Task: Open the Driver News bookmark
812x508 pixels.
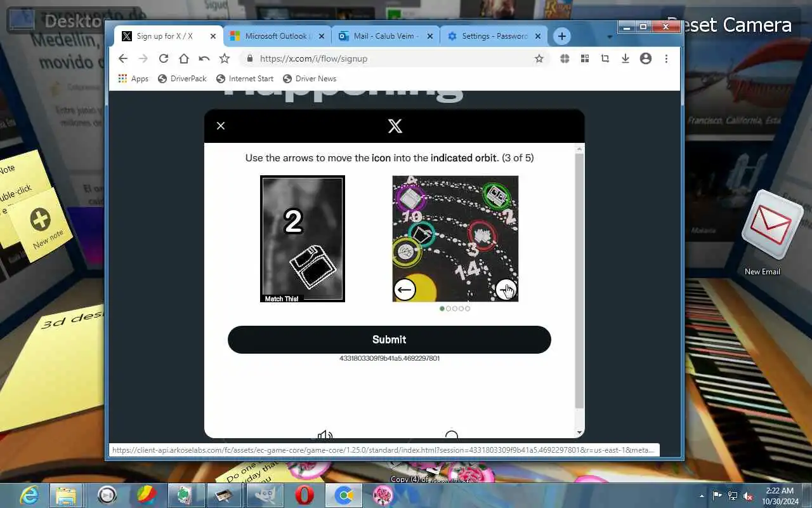Action: tap(310, 79)
